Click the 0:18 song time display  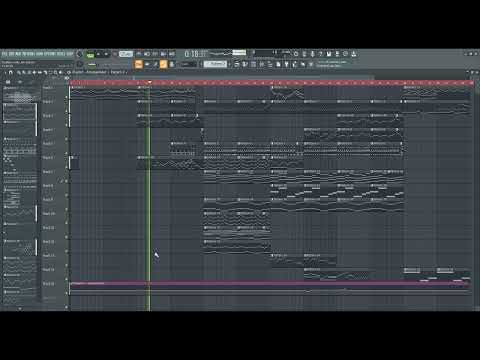pos(196,54)
